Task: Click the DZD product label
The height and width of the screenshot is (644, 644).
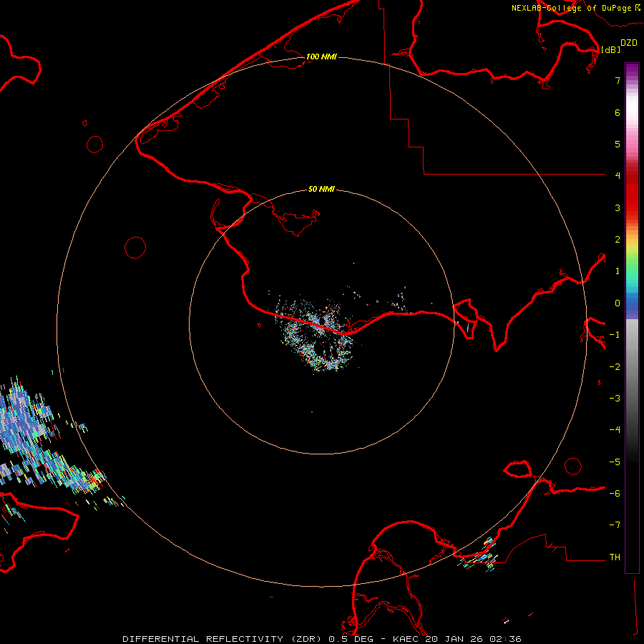Action: 629,43
